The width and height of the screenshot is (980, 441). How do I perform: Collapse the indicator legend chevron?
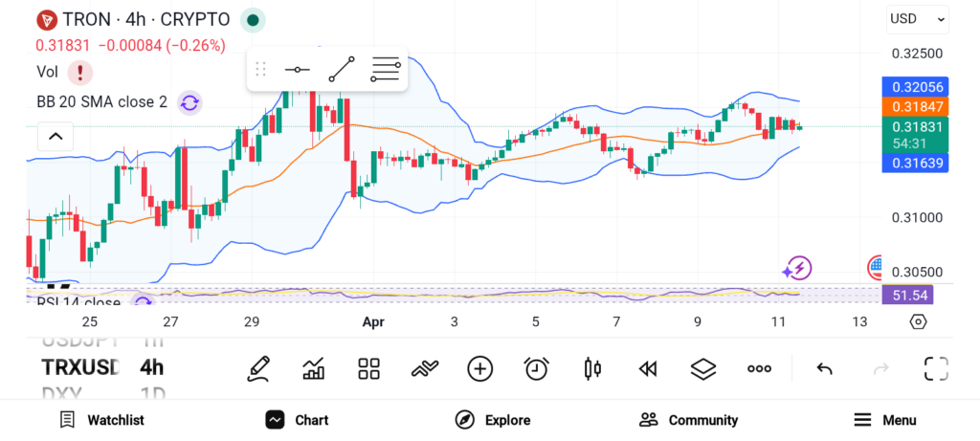point(55,137)
